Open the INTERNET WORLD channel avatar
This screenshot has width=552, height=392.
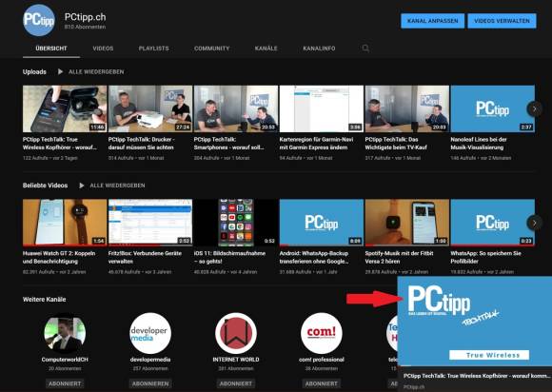pyautogui.click(x=236, y=333)
